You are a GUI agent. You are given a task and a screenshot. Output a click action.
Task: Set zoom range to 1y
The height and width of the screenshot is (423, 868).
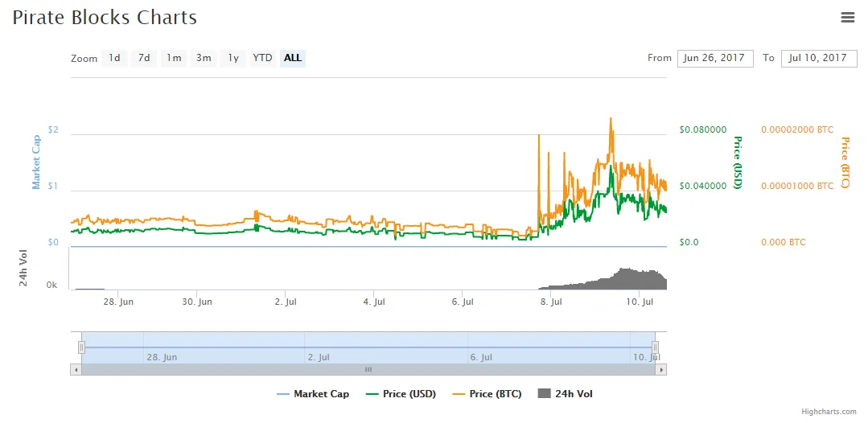233,58
